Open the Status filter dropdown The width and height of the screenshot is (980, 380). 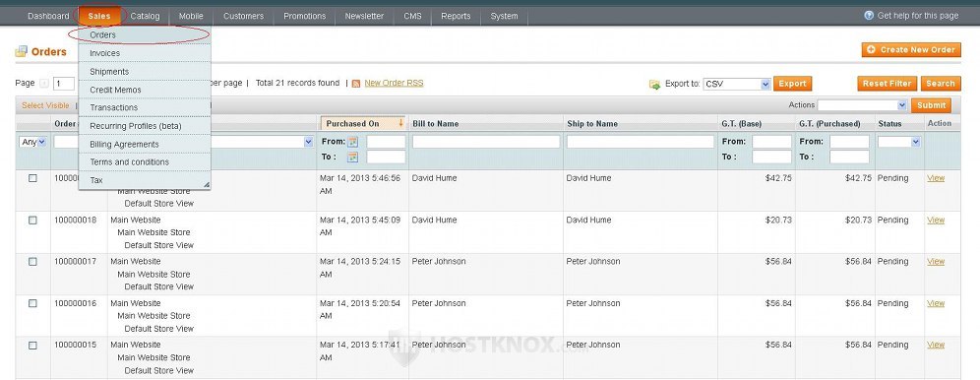898,142
